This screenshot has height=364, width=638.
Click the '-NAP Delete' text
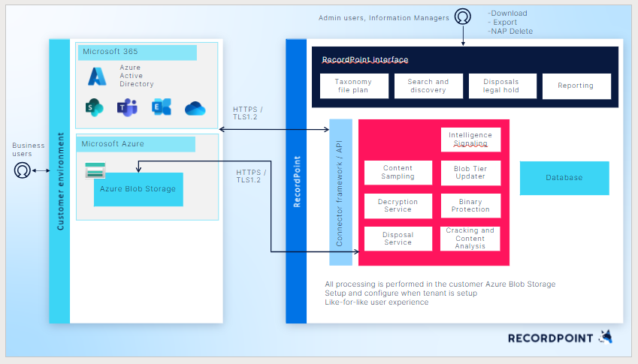coord(510,32)
